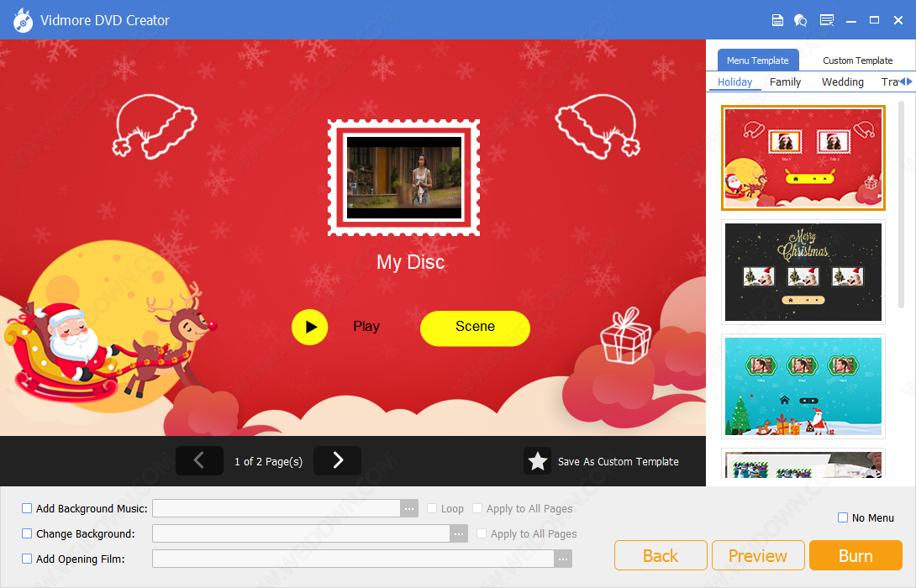
Task: Go to the previous menu page arrow
Action: coord(199,460)
